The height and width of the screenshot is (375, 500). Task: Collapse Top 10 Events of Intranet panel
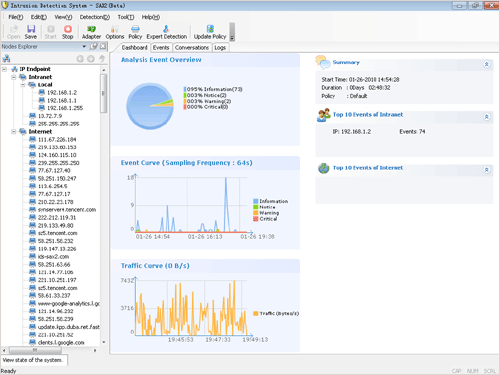(x=487, y=117)
